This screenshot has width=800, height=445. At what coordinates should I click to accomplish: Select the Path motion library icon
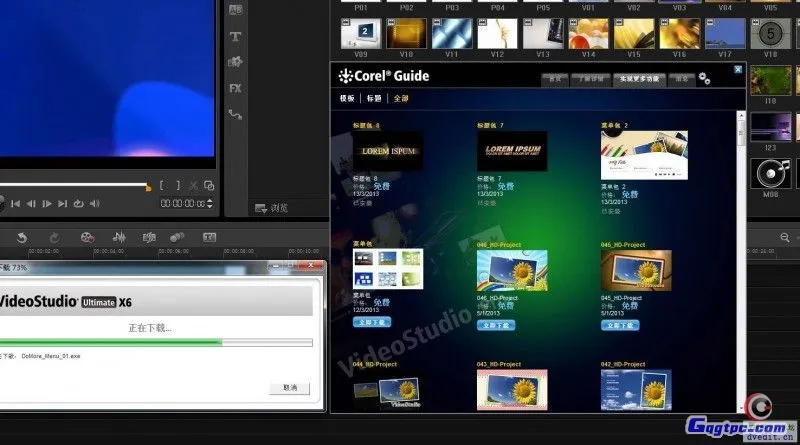tap(235, 114)
